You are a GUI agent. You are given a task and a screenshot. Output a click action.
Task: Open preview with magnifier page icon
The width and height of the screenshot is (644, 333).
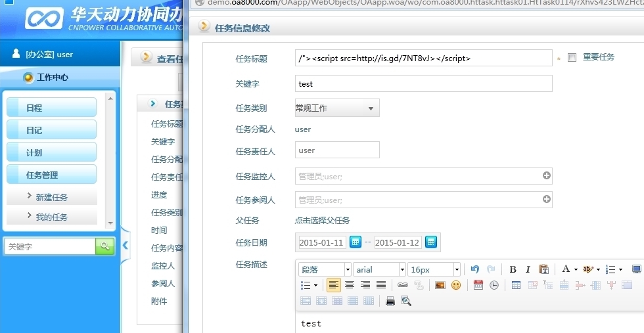[x=406, y=301]
